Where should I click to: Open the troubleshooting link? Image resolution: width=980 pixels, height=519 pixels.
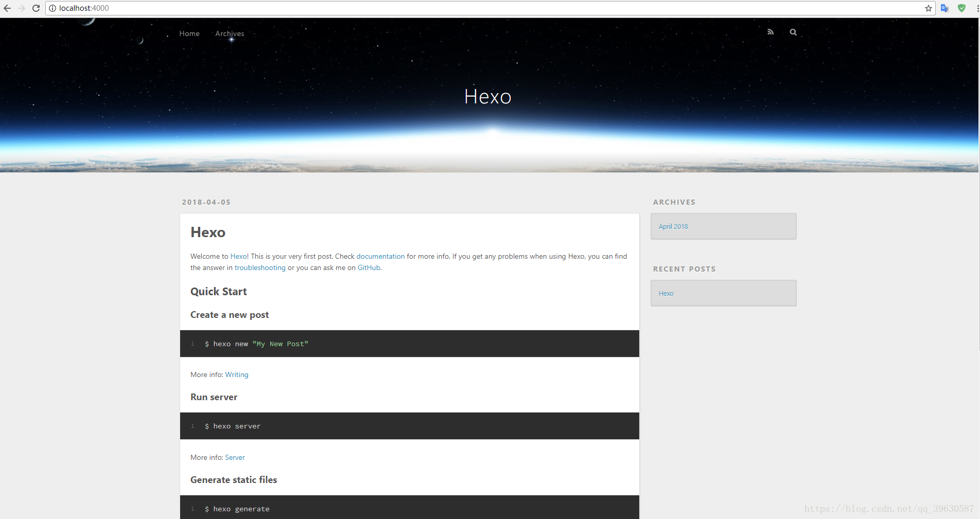tap(260, 267)
